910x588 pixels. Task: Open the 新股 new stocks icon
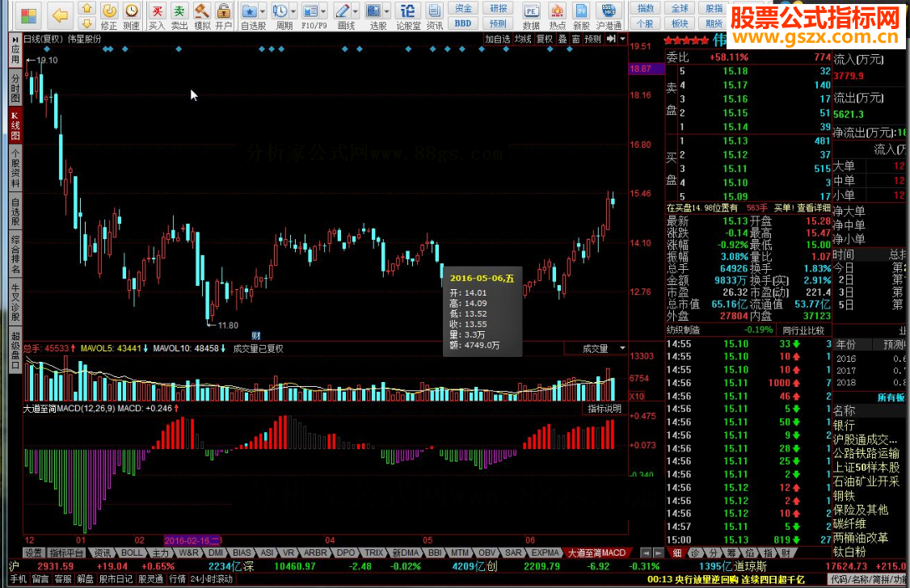(x=581, y=16)
